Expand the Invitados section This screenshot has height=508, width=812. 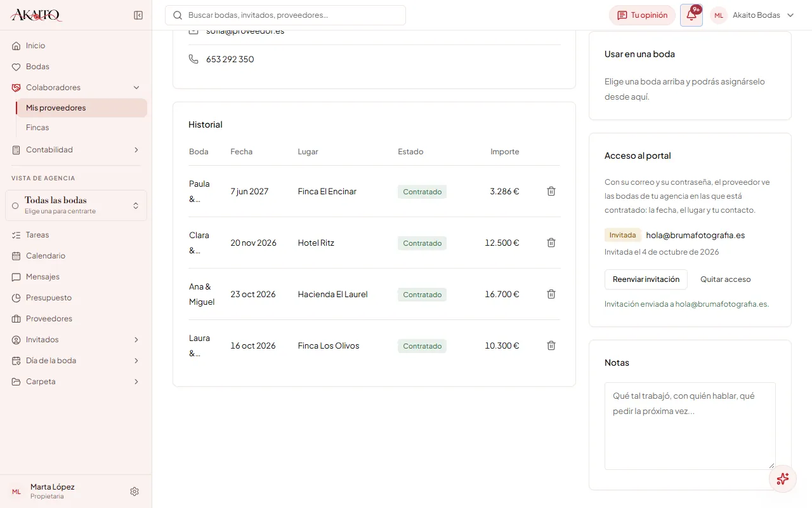click(76, 340)
